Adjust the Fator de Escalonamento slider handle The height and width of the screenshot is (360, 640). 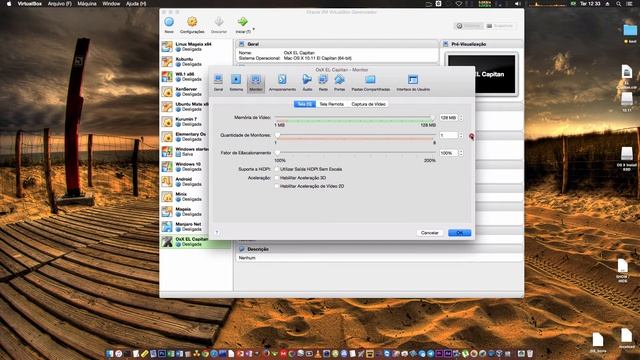click(278, 153)
